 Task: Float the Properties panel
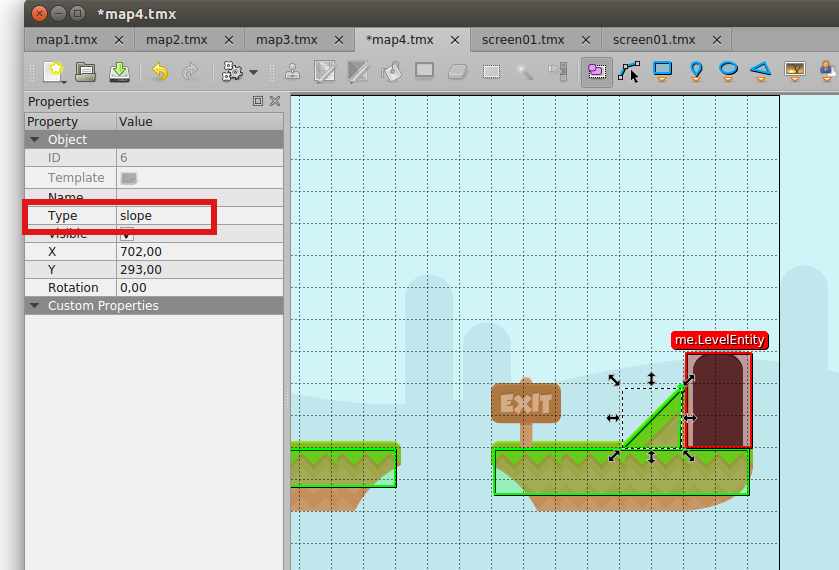point(258,101)
